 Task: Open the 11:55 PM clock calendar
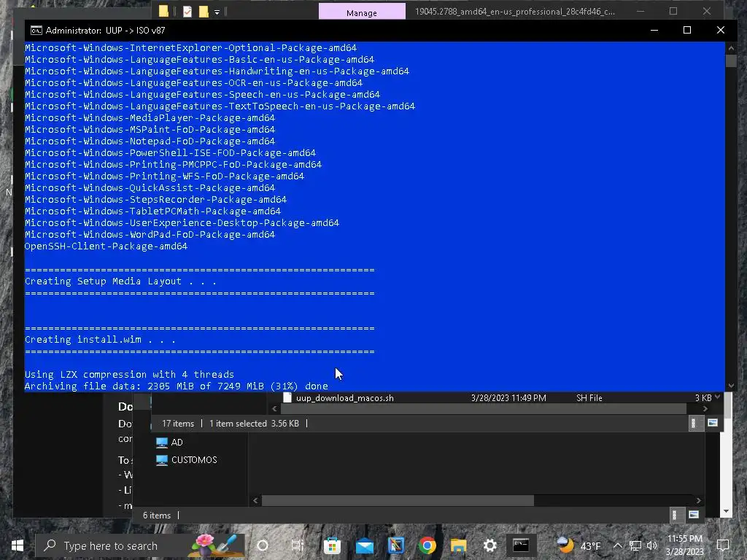tap(684, 545)
